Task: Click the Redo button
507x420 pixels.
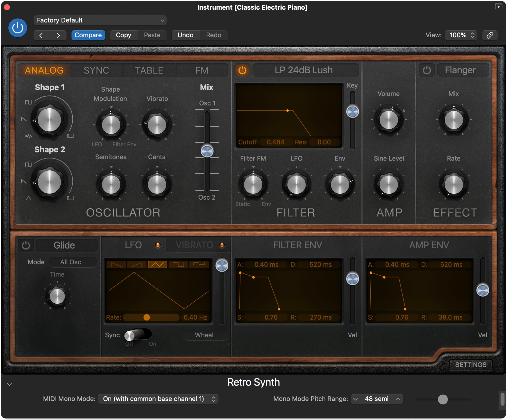Action: pyautogui.click(x=213, y=35)
